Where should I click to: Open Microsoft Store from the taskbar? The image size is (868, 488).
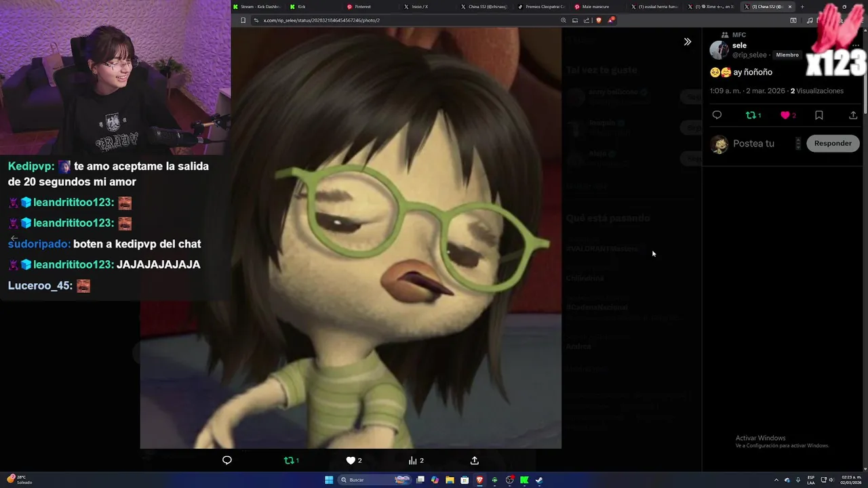click(465, 480)
